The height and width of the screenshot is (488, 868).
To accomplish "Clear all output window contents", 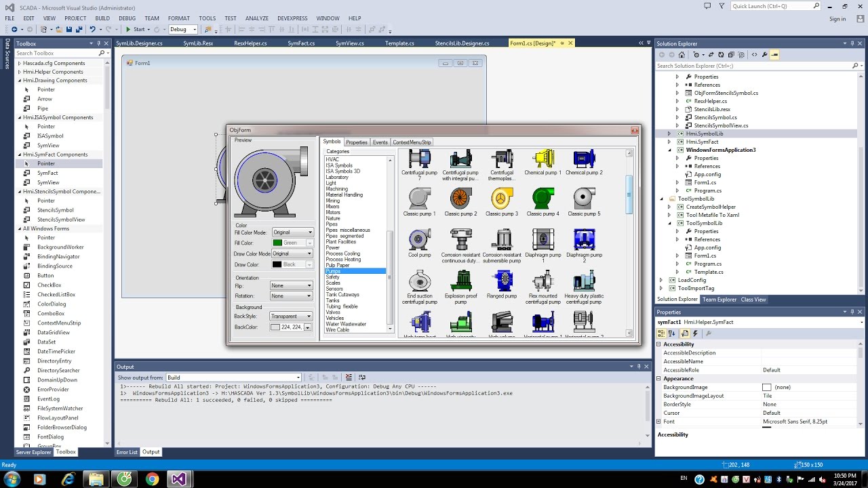I will click(x=349, y=378).
